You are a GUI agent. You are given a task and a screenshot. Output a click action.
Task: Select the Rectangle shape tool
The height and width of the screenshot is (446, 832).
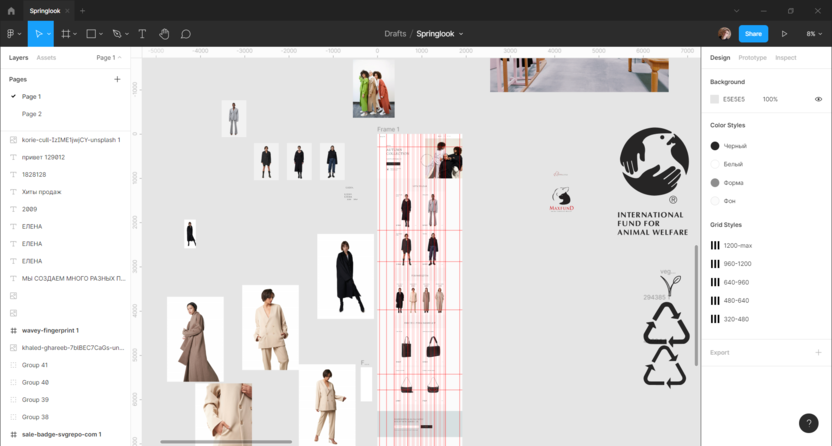[91, 34]
